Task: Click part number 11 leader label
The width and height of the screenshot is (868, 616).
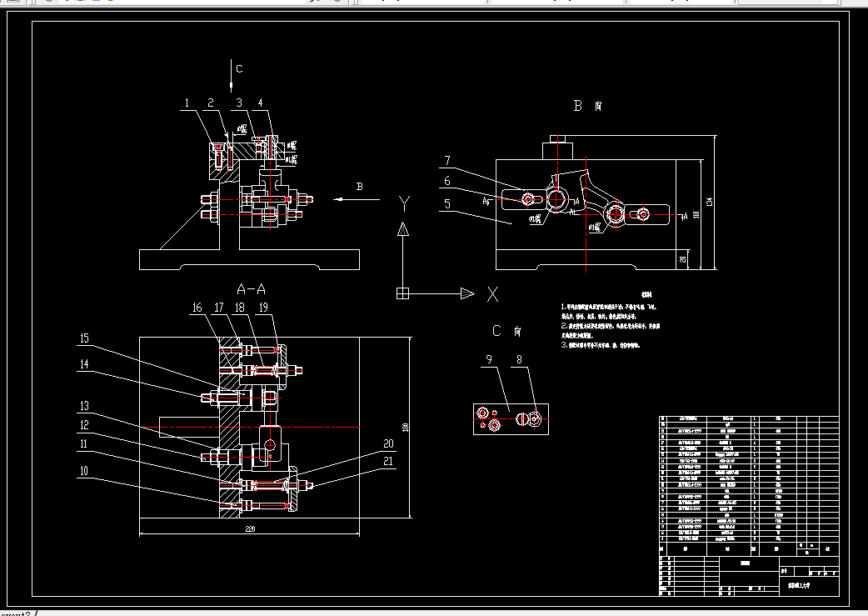Action: point(84,443)
